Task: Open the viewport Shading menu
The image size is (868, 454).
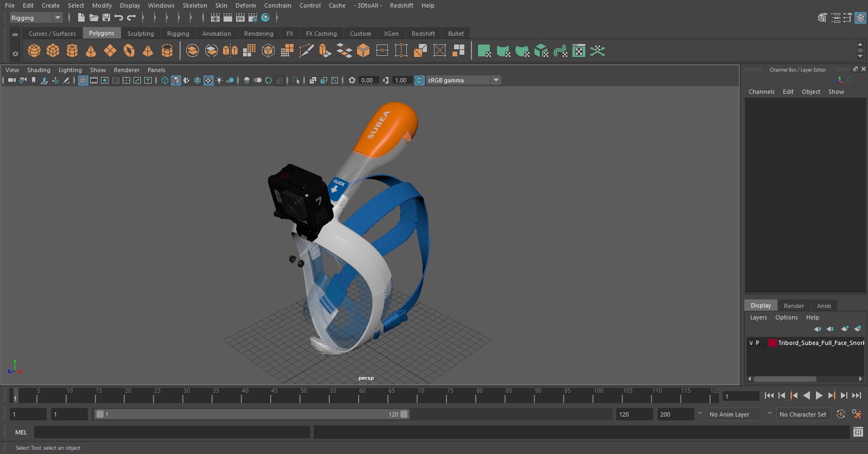Action: 39,70
